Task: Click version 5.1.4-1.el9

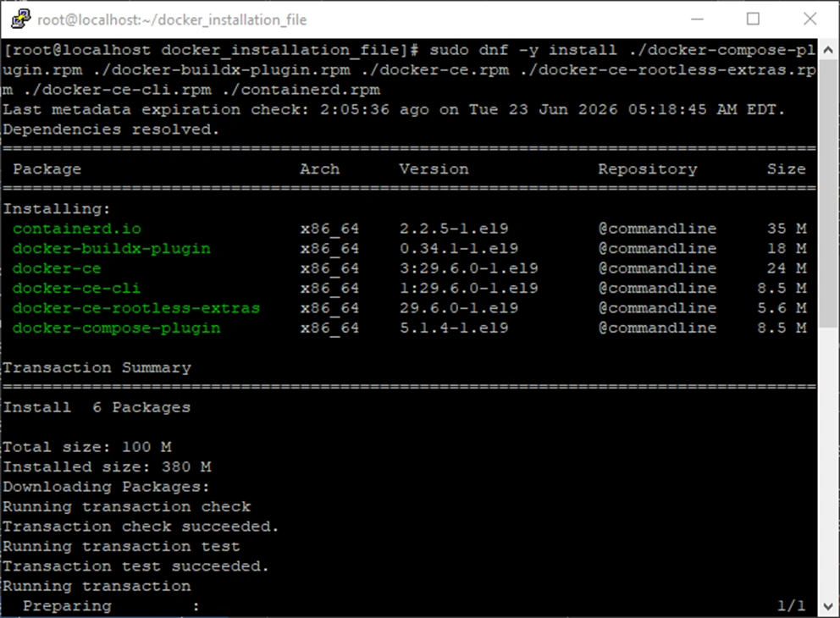Action: coord(454,328)
